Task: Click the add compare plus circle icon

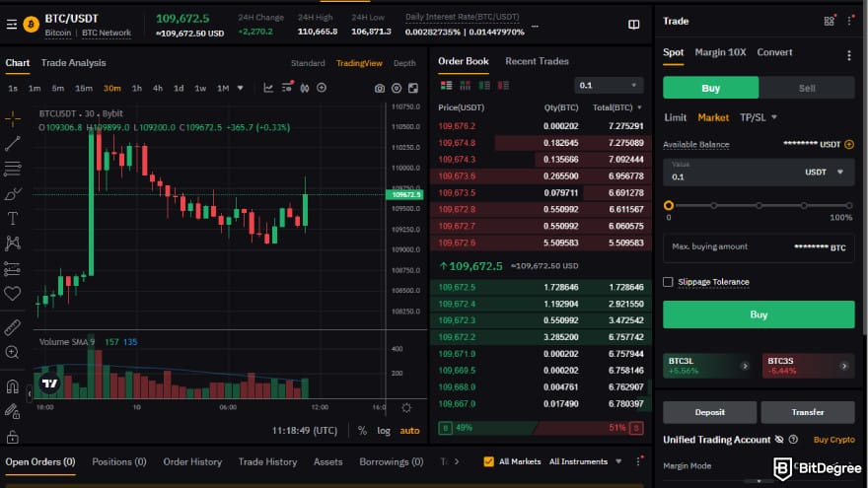Action: pos(322,88)
